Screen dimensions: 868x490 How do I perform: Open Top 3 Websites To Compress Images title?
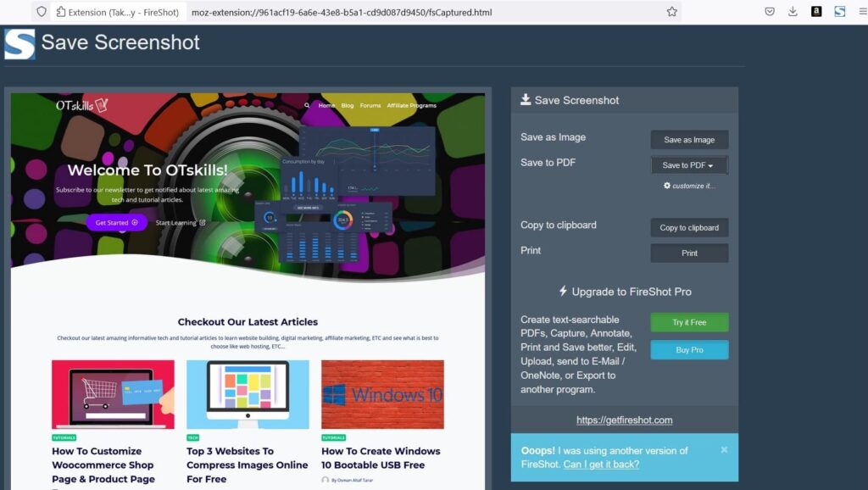[x=247, y=465]
